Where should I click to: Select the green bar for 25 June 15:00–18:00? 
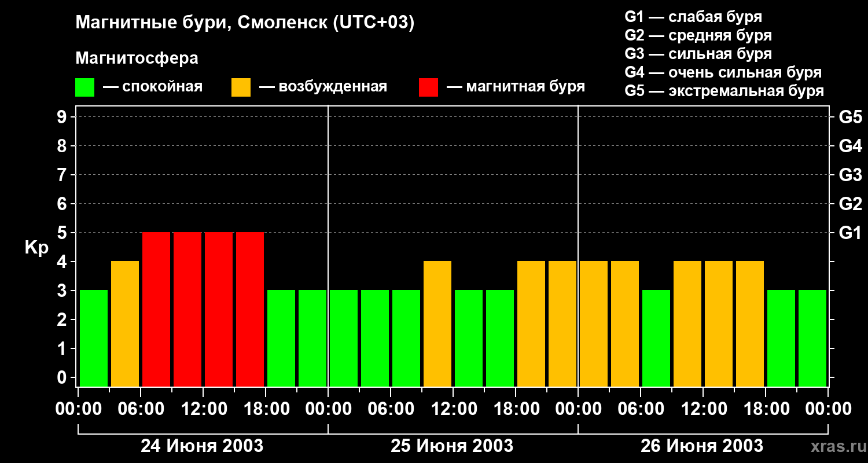(500, 338)
